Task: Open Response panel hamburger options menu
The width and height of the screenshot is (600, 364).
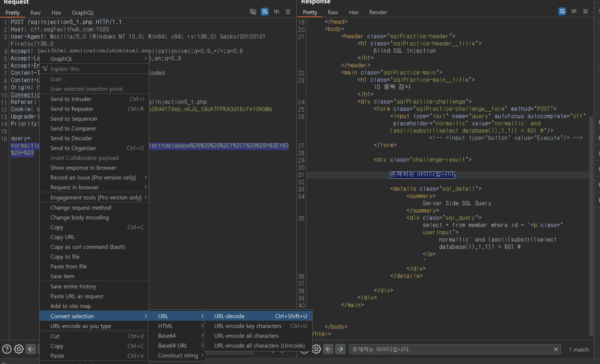Action: [585, 11]
